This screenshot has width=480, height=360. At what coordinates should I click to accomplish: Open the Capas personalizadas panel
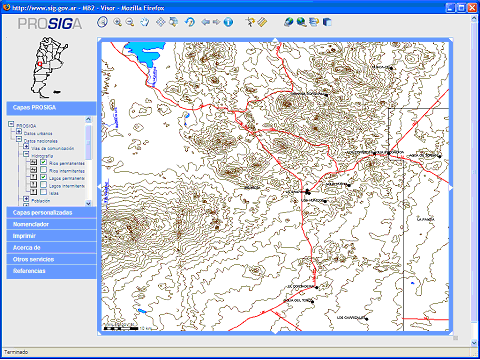point(51,212)
